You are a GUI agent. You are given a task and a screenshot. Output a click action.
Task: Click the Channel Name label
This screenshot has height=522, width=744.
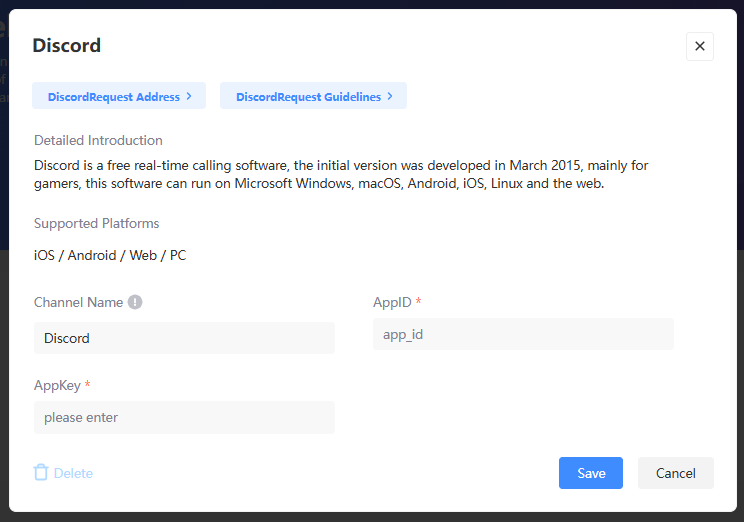click(78, 302)
